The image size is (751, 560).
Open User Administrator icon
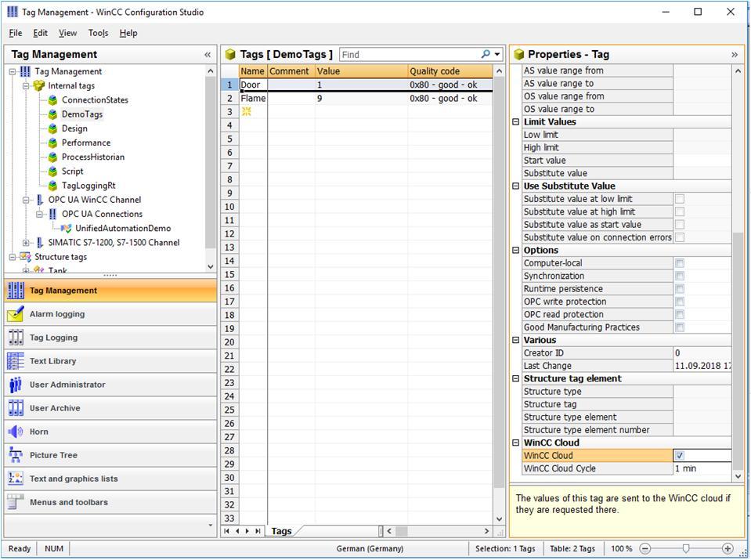(x=16, y=385)
